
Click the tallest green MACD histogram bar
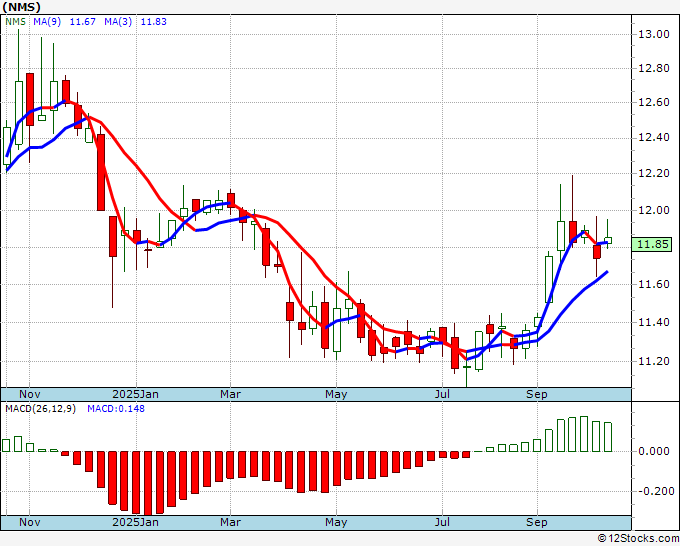pos(584,434)
